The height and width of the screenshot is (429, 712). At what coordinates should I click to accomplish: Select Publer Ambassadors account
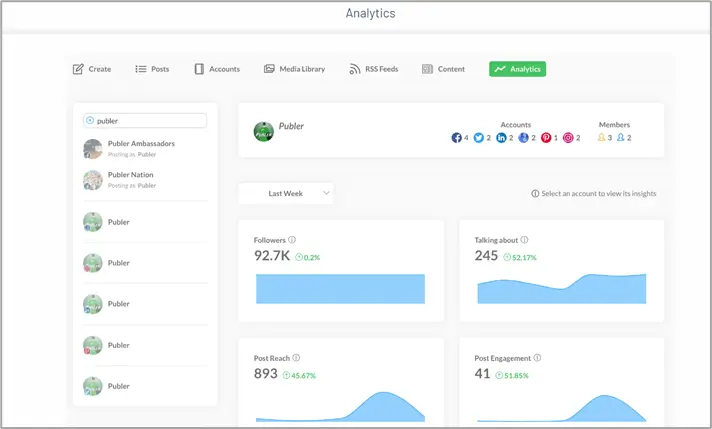(x=145, y=148)
